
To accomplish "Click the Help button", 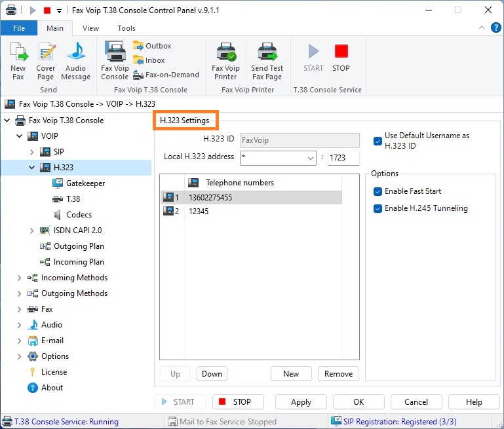I will (474, 402).
